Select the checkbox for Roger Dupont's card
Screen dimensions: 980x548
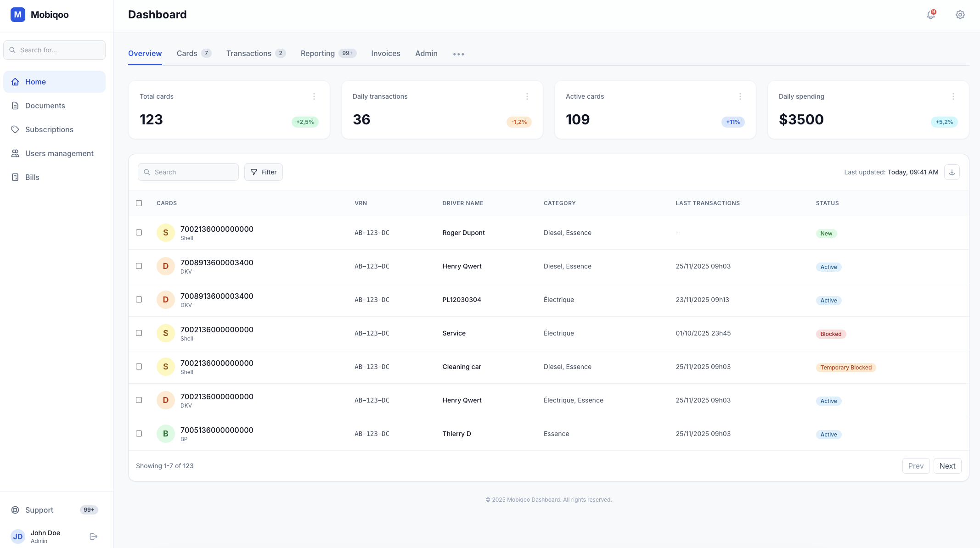pos(140,233)
